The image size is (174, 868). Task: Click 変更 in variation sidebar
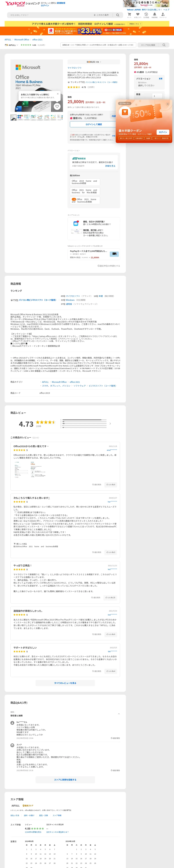(161, 79)
